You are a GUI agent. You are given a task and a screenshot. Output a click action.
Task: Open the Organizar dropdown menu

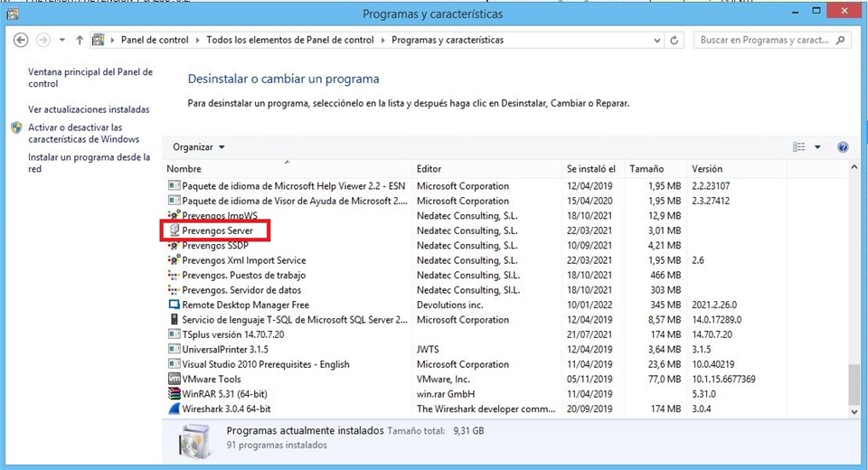click(x=198, y=147)
